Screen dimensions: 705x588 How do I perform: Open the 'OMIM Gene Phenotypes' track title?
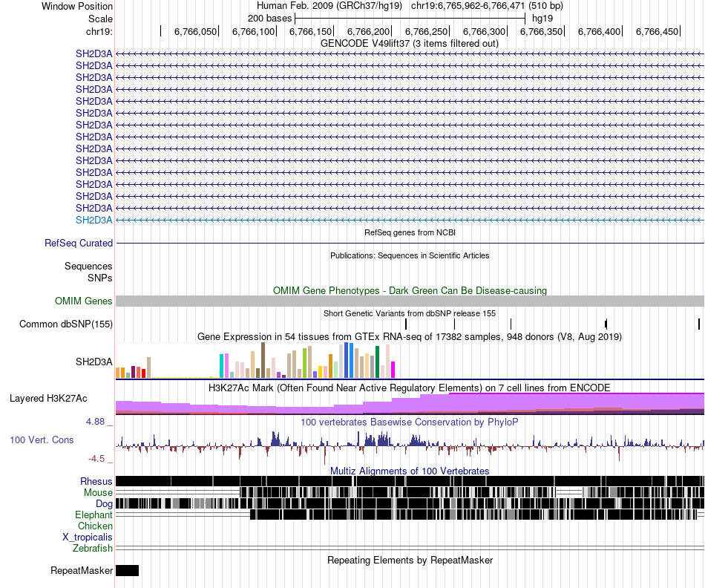click(x=410, y=290)
